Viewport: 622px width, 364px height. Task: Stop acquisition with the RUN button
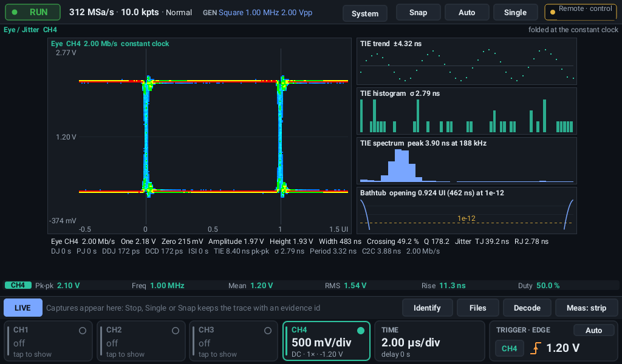click(x=33, y=12)
